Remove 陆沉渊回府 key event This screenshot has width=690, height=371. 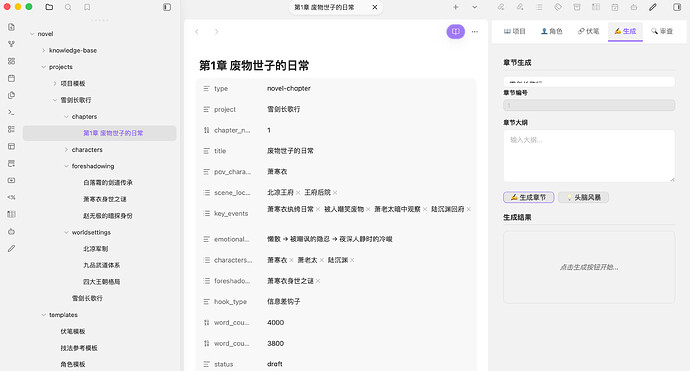click(x=469, y=209)
